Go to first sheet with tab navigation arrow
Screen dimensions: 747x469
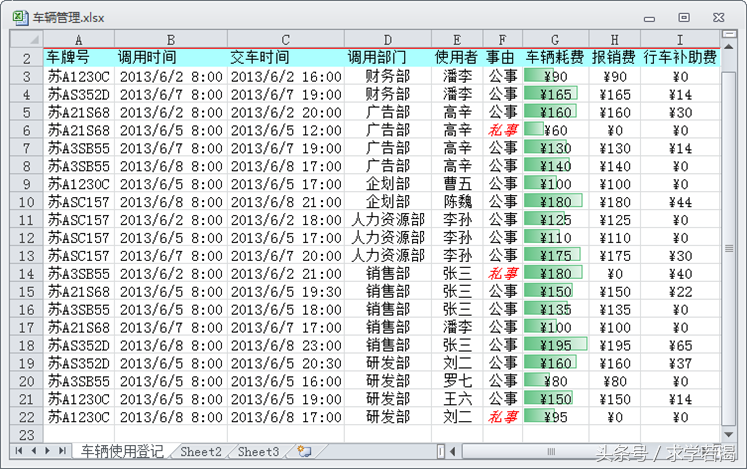point(19,451)
